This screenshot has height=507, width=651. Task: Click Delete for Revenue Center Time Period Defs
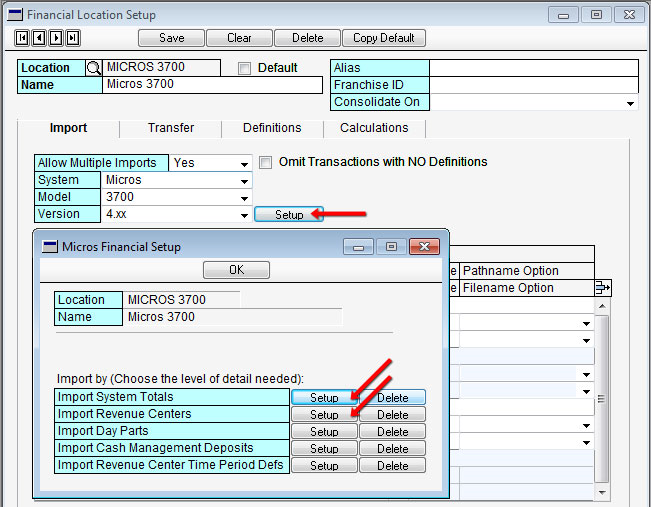coord(392,465)
